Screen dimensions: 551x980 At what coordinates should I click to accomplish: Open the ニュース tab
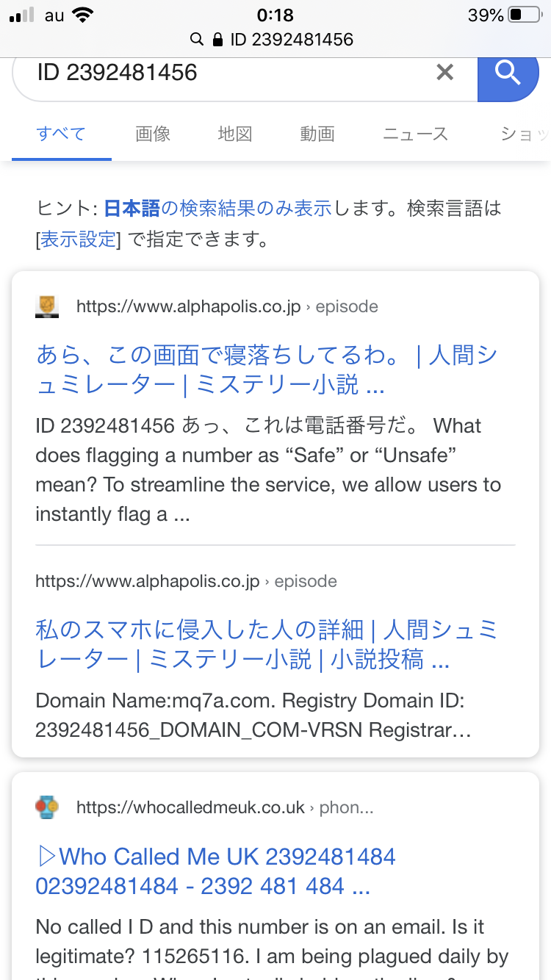(415, 134)
